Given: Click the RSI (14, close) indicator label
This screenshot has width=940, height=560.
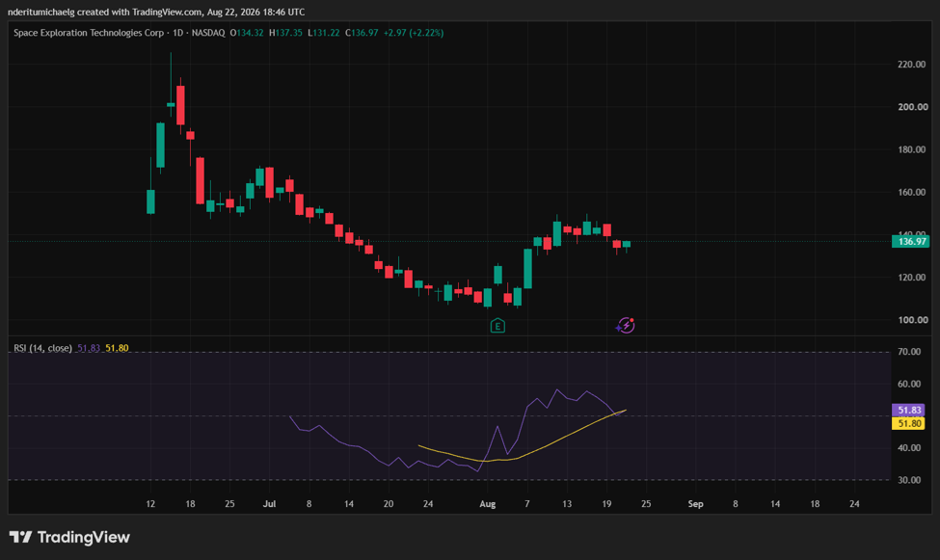Looking at the screenshot, I should [x=42, y=348].
